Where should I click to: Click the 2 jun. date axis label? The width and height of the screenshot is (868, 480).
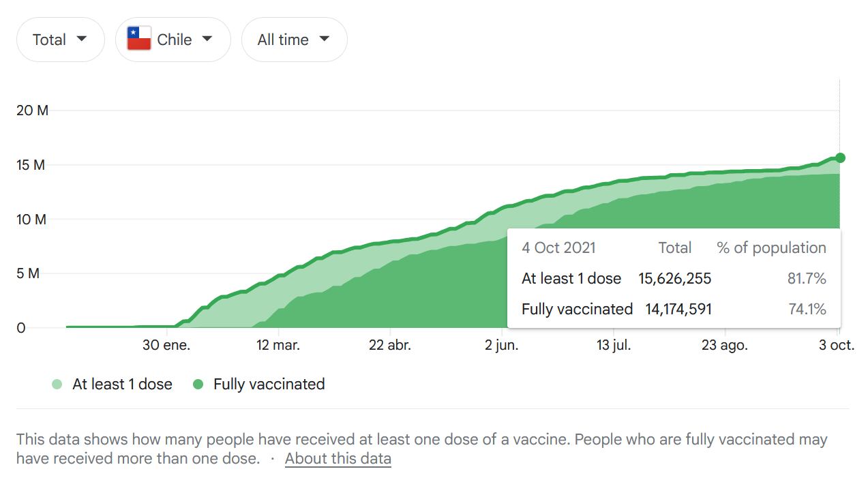[502, 346]
